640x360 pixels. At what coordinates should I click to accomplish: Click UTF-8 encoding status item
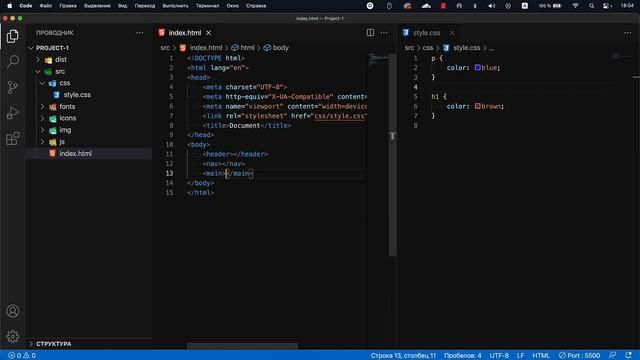[x=499, y=356]
